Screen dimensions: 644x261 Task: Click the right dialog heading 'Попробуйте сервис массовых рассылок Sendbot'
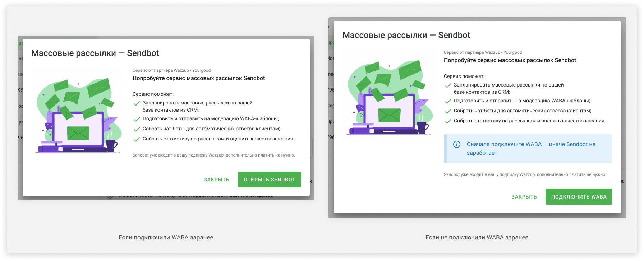(510, 60)
